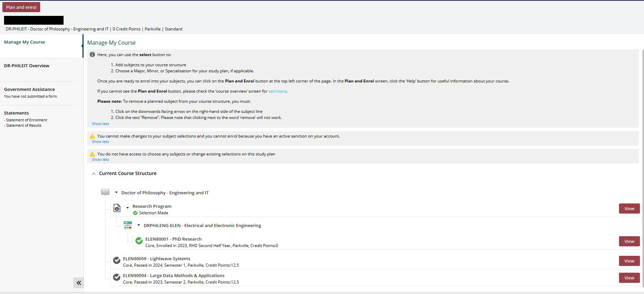Click View button for Research Program
This screenshot has width=644, height=294.
pyautogui.click(x=629, y=209)
